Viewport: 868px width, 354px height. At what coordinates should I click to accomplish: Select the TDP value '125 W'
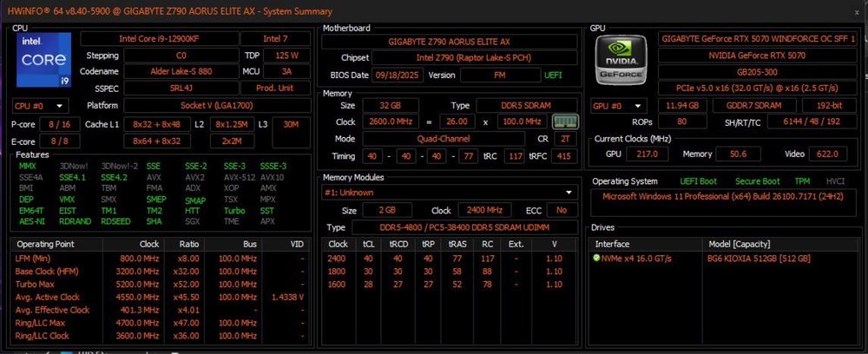286,56
